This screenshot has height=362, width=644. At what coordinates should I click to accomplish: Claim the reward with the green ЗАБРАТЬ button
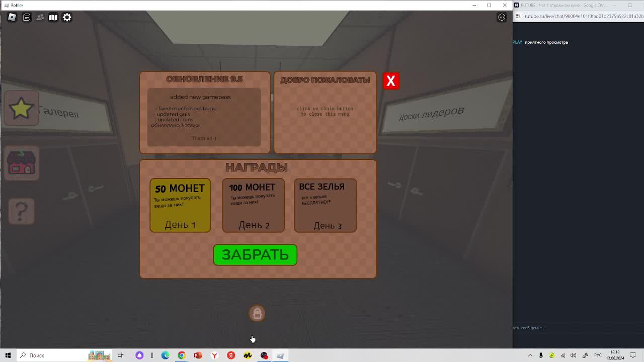[255, 255]
